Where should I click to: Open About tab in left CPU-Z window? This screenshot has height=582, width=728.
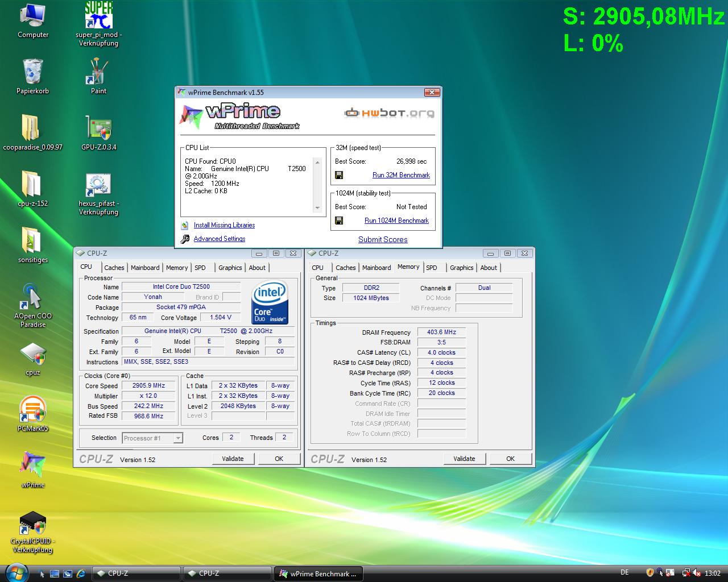pos(257,268)
